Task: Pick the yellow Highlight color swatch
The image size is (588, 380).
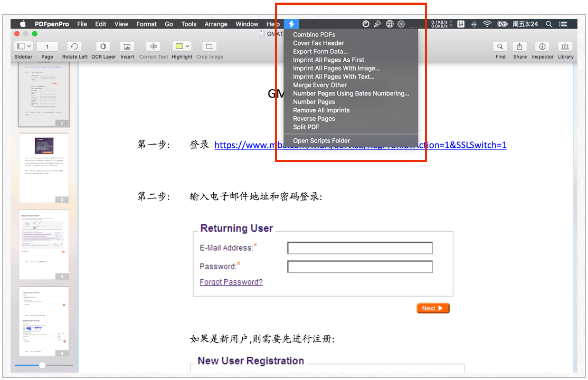Action: click(x=179, y=46)
